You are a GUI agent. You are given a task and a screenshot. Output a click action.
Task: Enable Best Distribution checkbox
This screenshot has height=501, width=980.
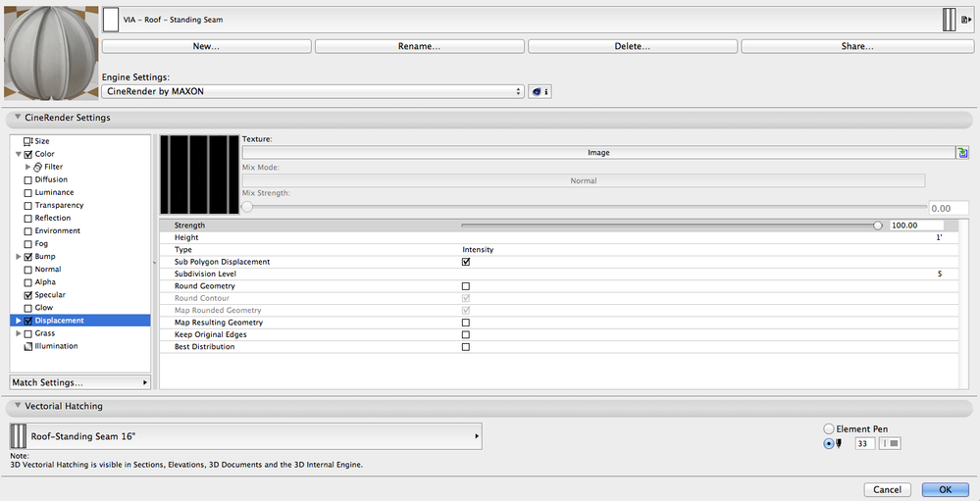466,347
